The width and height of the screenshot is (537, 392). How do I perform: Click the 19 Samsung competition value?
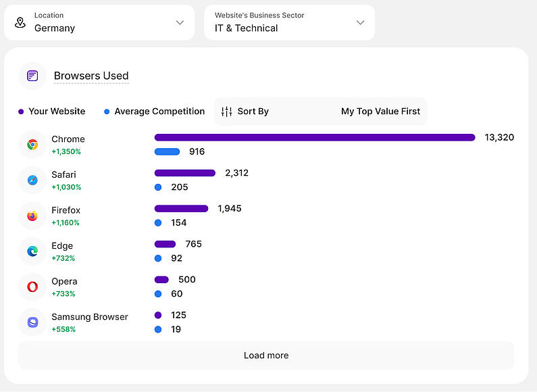coord(176,329)
